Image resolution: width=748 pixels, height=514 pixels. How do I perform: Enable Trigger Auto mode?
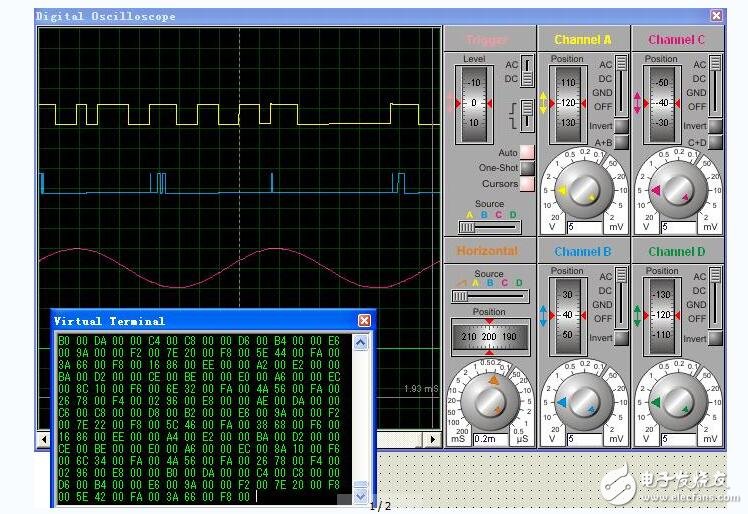pyautogui.click(x=526, y=153)
